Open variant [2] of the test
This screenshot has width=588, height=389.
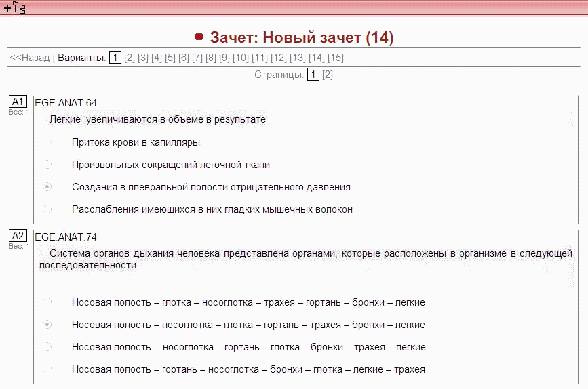(x=130, y=58)
